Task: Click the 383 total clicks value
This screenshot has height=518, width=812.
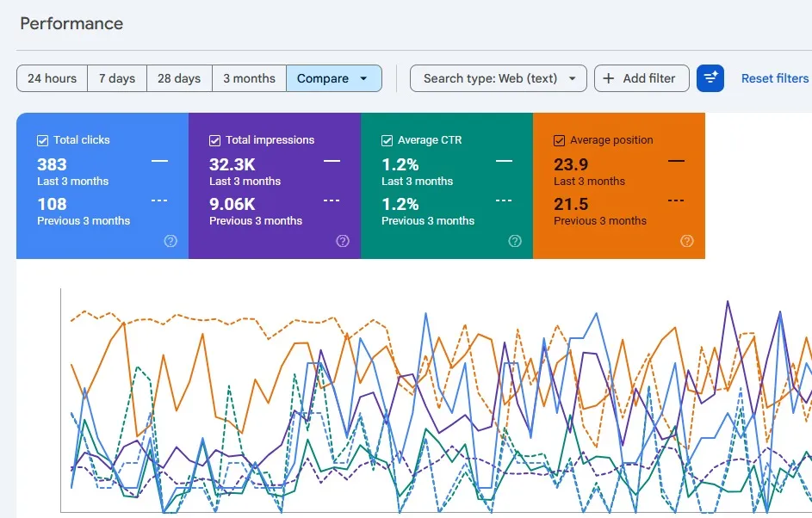Action: [52, 164]
